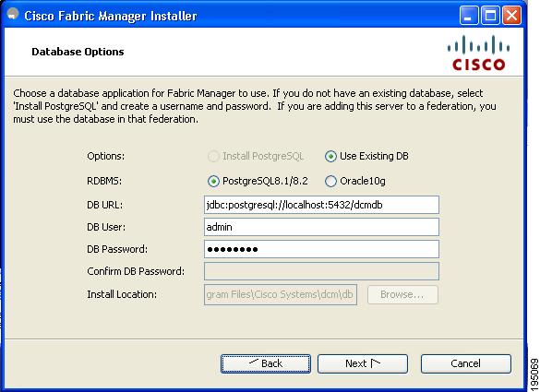540x392 pixels.
Task: Select the Use Existing DB option
Action: click(x=330, y=157)
